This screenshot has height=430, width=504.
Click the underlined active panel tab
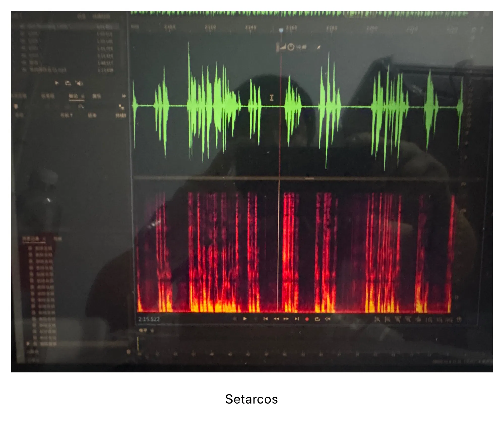(x=74, y=96)
